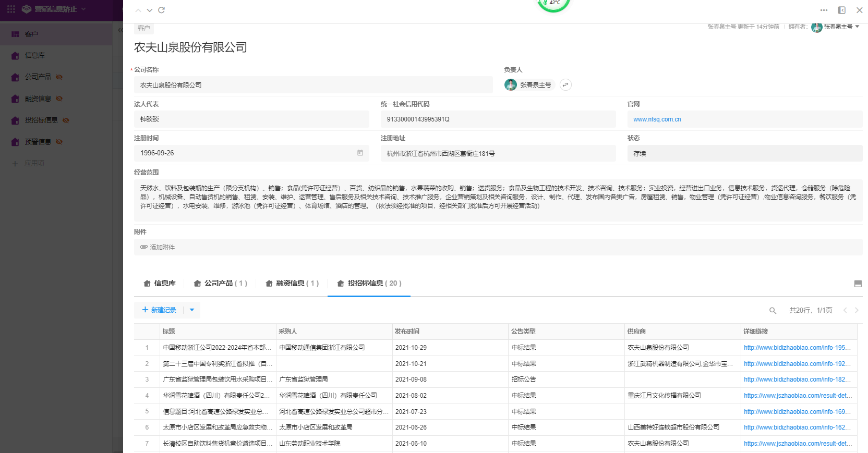
Task: Click the expand panel icon near the close button
Action: point(841,10)
